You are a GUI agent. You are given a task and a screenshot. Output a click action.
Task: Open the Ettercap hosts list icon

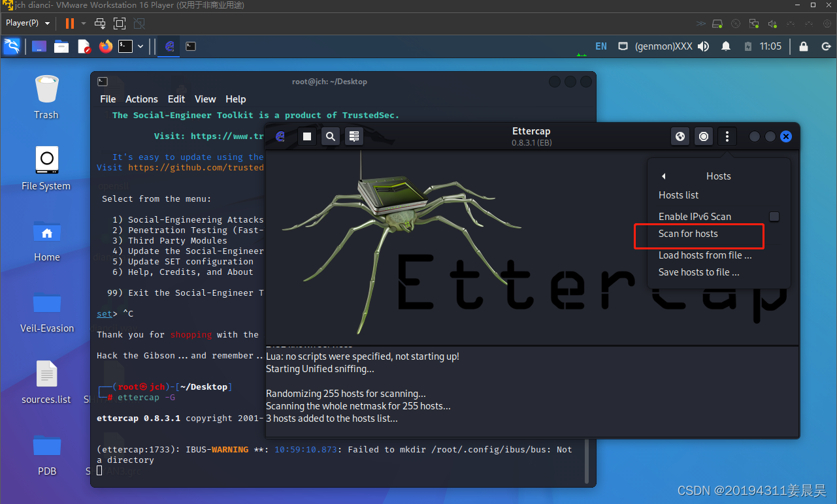point(354,136)
